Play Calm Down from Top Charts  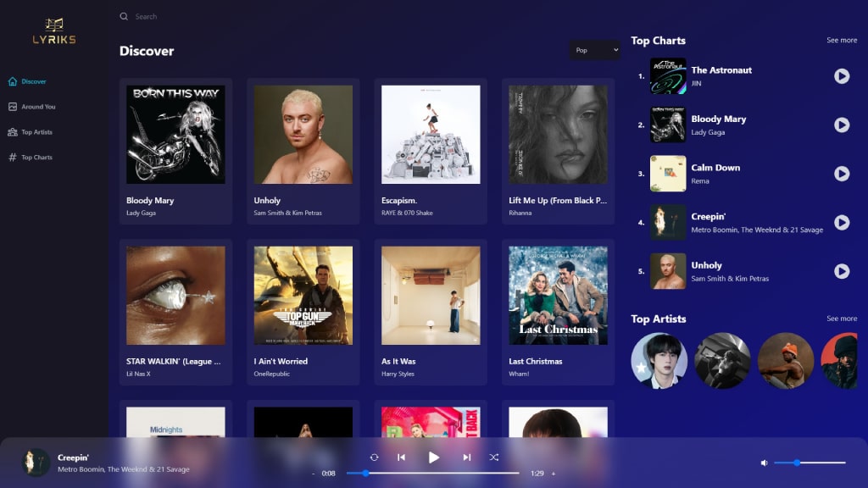[x=842, y=174]
